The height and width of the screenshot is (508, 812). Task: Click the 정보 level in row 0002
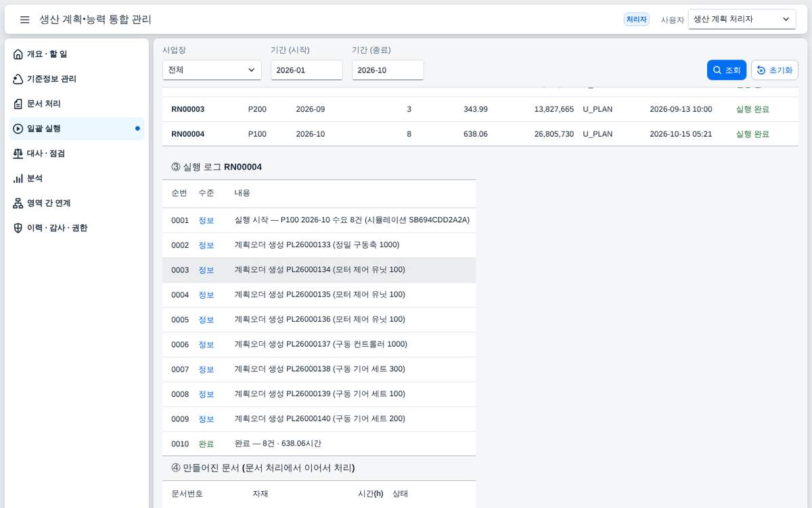click(206, 245)
